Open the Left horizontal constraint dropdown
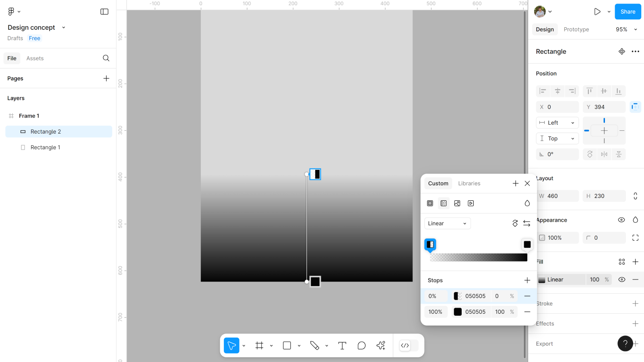 click(557, 123)
